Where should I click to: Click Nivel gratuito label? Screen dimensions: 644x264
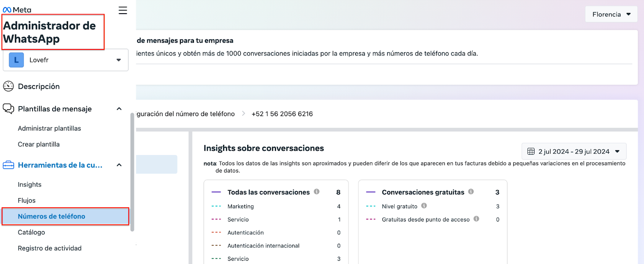(400, 206)
